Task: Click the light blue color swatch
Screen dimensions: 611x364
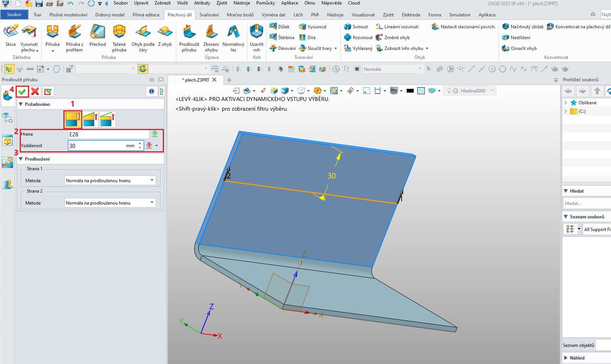Action: coord(421,91)
